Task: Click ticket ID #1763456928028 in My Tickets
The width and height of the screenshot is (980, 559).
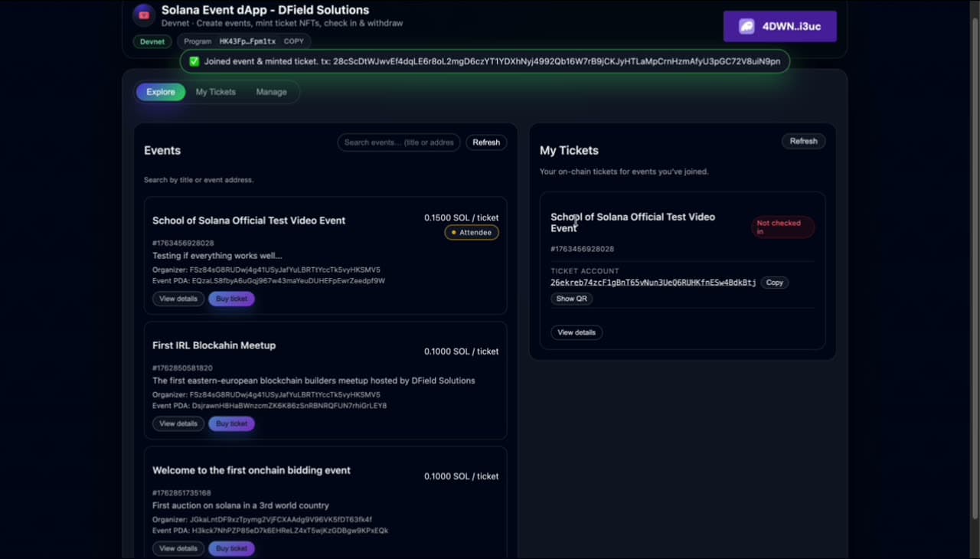Action: (582, 249)
